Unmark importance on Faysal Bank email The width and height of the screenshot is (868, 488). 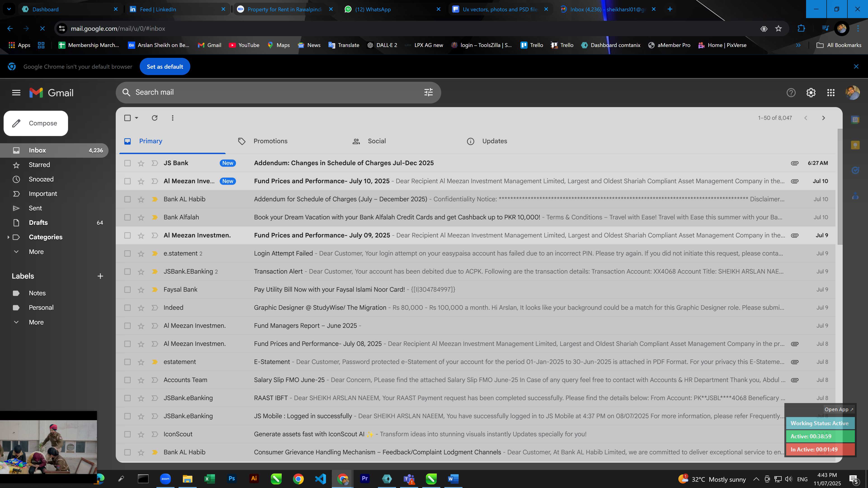(155, 290)
